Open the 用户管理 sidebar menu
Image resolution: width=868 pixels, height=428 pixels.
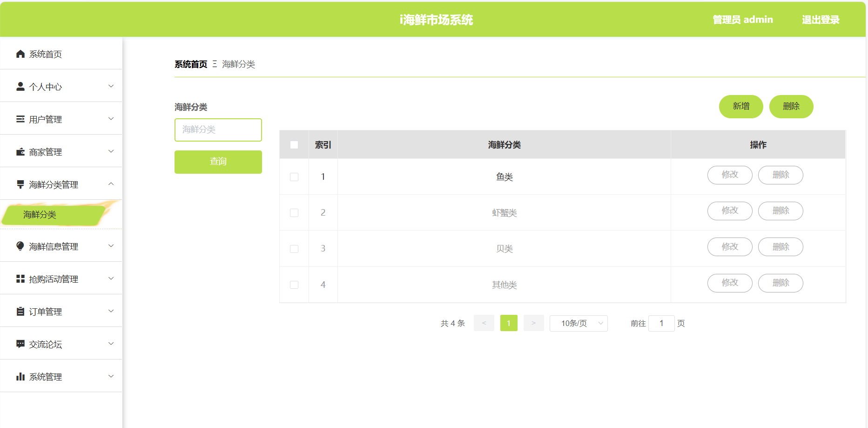(x=61, y=119)
